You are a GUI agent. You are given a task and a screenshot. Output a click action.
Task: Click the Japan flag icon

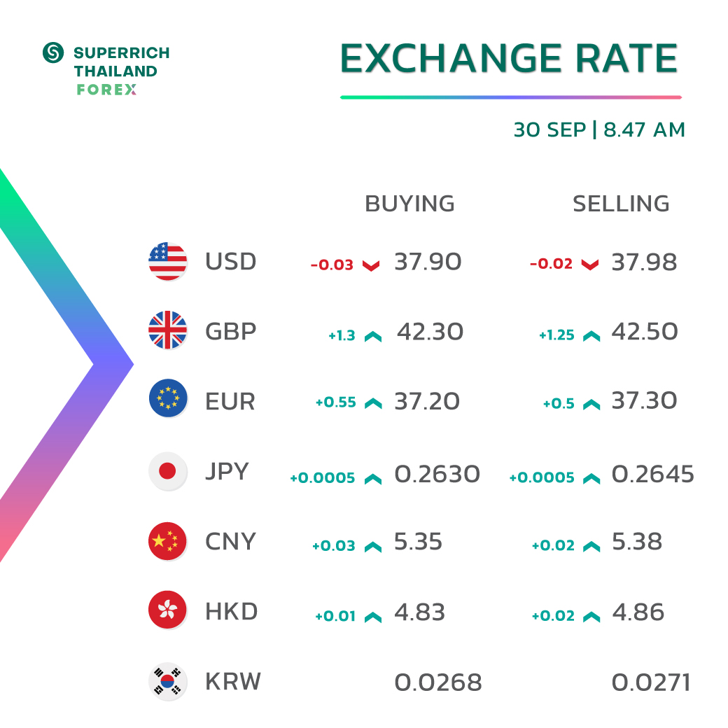tap(167, 471)
